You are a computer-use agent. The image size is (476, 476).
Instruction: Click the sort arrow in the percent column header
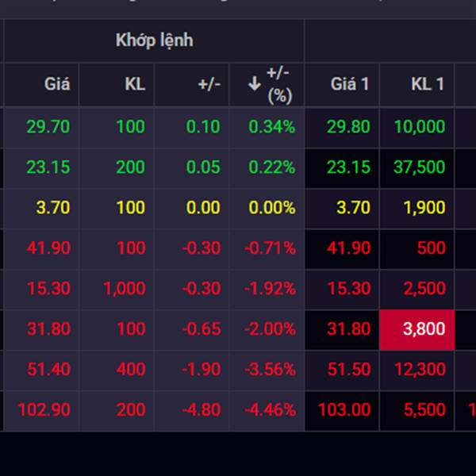255,84
